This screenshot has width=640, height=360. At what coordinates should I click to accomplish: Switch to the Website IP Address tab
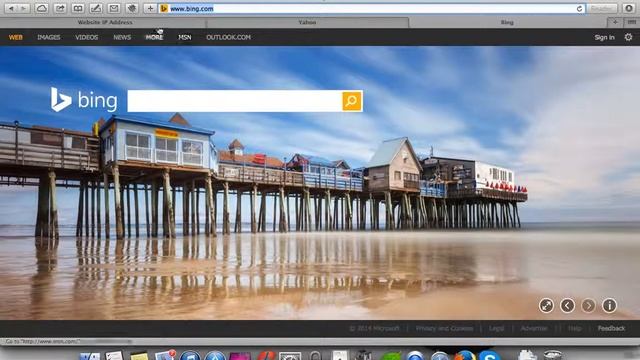click(105, 22)
